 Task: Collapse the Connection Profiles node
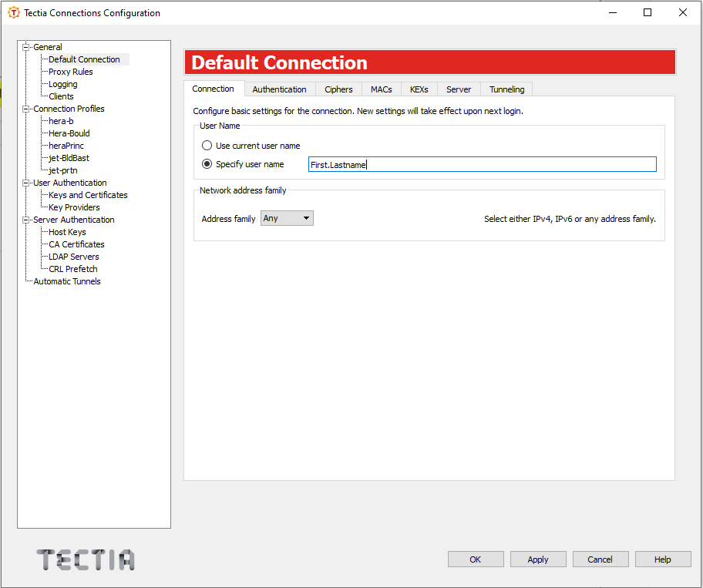pyautogui.click(x=26, y=109)
